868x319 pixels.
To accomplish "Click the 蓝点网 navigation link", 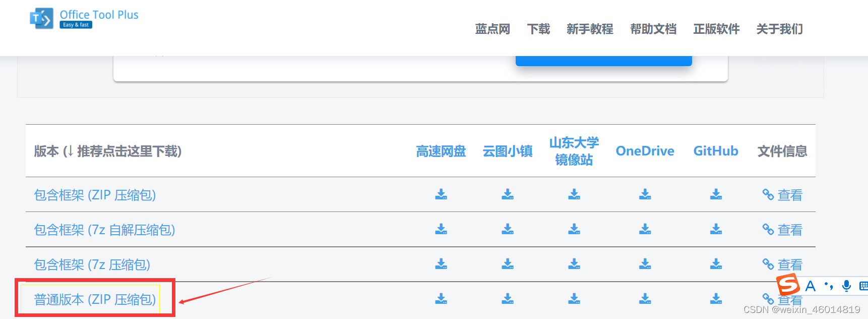I will click(492, 29).
